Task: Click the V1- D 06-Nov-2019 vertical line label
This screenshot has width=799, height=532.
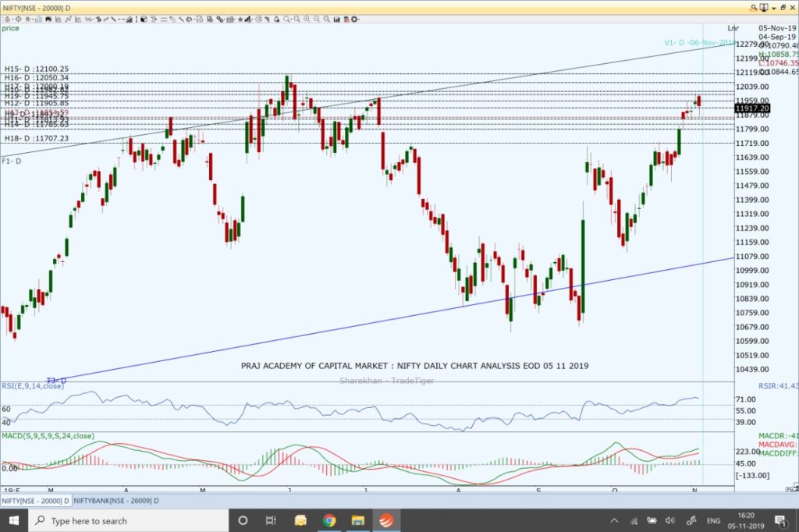Action: 699,43
